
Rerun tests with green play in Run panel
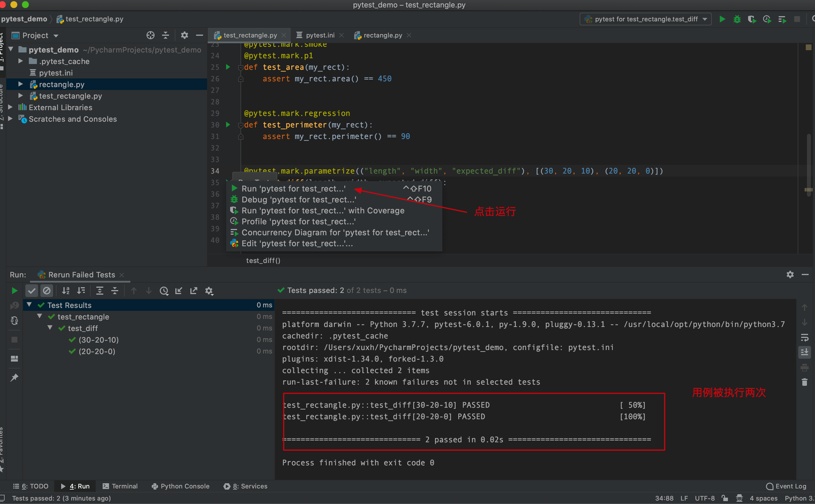[14, 291]
